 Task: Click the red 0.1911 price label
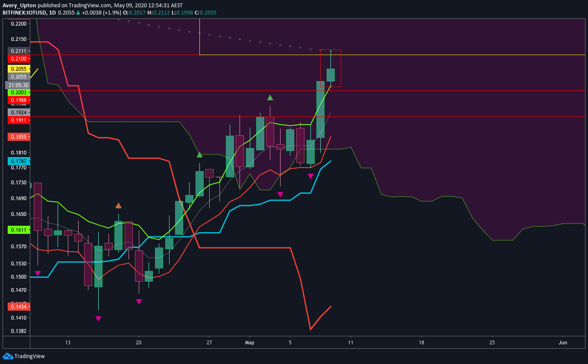(x=19, y=120)
